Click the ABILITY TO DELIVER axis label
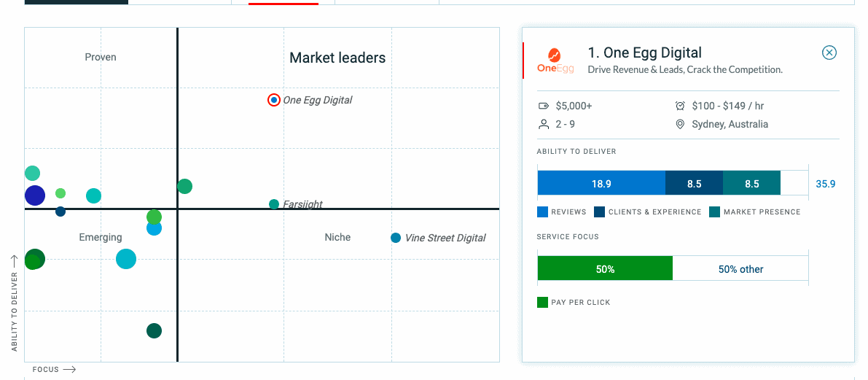The image size is (868, 380). pyautogui.click(x=15, y=311)
